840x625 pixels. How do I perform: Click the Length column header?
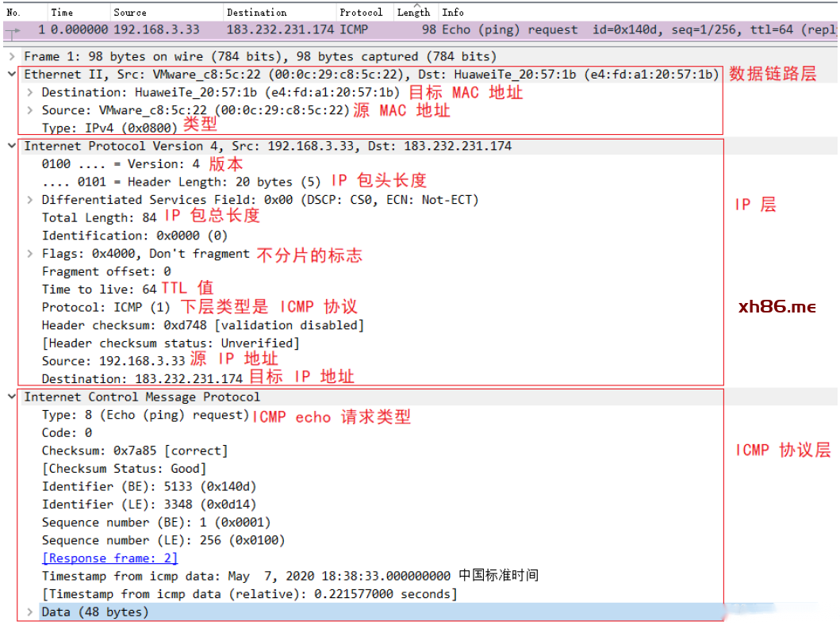[x=413, y=12]
